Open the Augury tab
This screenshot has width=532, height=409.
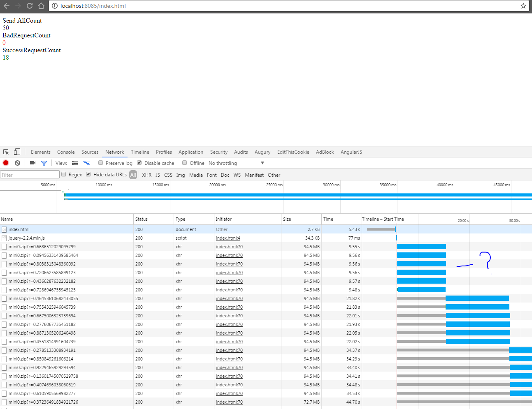click(263, 152)
